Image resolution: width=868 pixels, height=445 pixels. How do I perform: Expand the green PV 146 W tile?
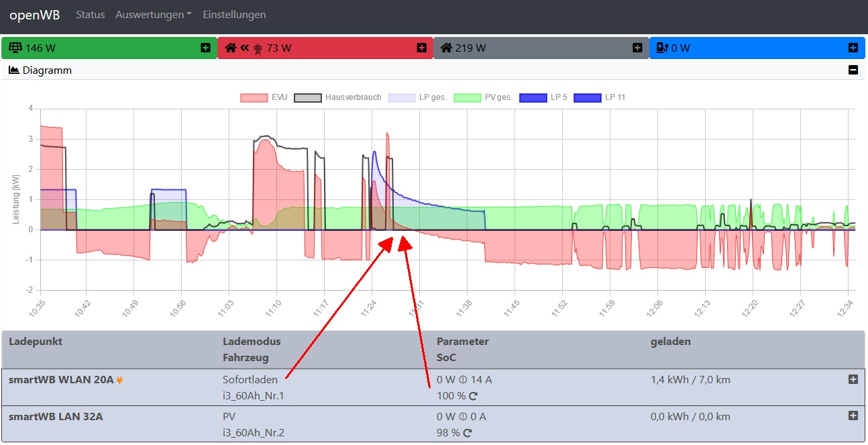205,48
